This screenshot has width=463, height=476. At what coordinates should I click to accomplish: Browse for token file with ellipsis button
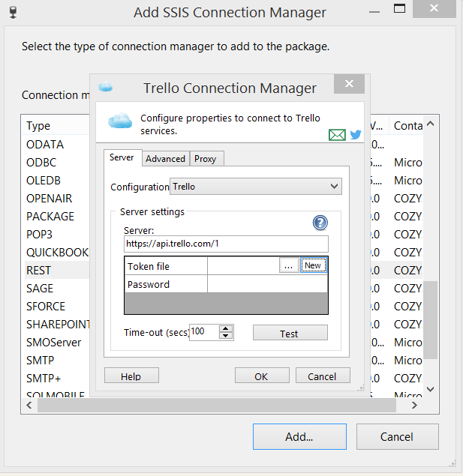coord(289,265)
